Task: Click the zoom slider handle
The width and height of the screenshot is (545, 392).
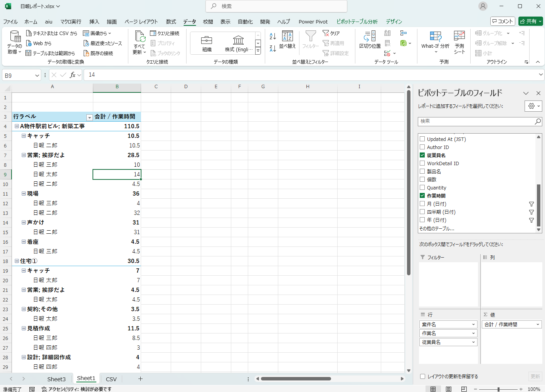Action: click(x=498, y=389)
